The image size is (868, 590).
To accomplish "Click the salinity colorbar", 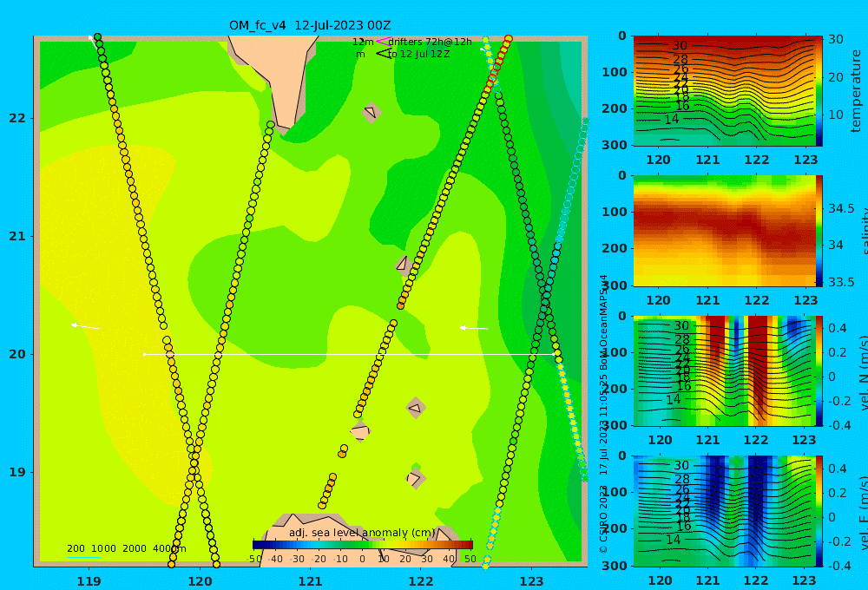I will (819, 231).
